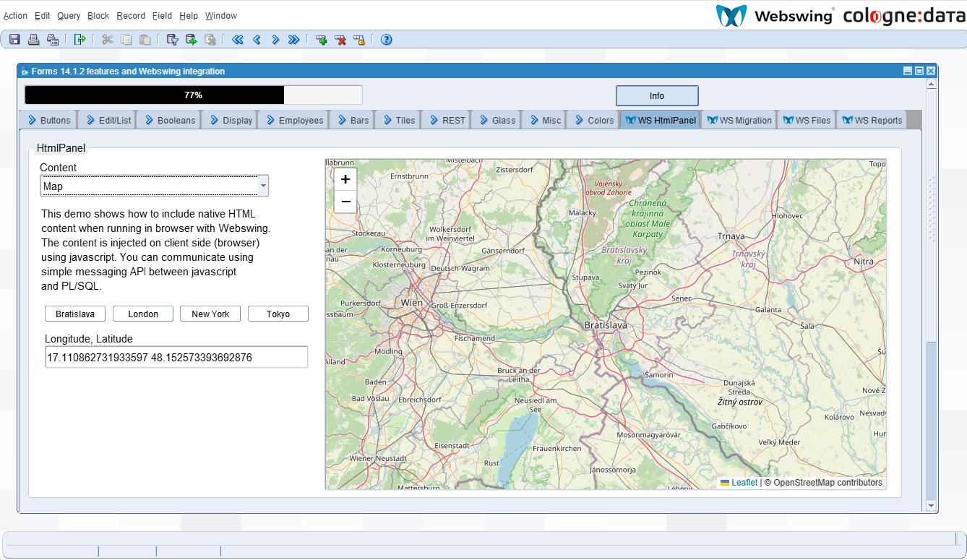Open the Record menu
Viewport: 967px width, 560px height.
click(x=131, y=16)
